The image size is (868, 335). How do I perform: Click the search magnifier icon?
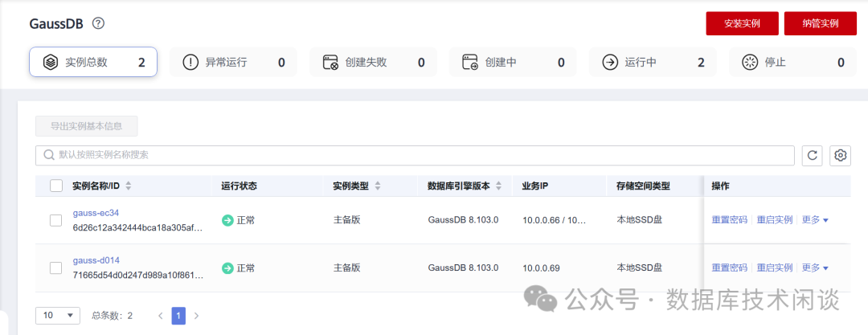pyautogui.click(x=49, y=156)
